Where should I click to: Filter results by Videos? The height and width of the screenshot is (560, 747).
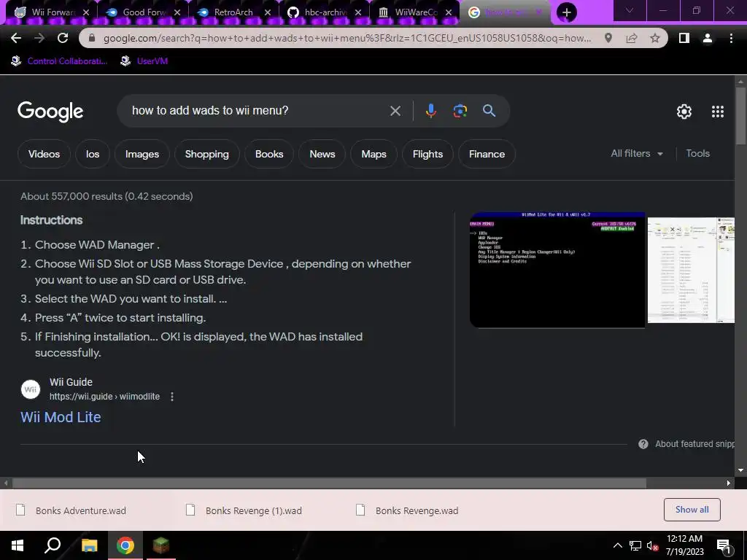[x=44, y=154]
